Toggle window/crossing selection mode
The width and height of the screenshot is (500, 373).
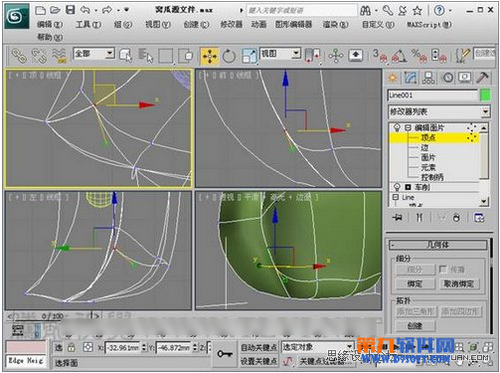[185, 55]
